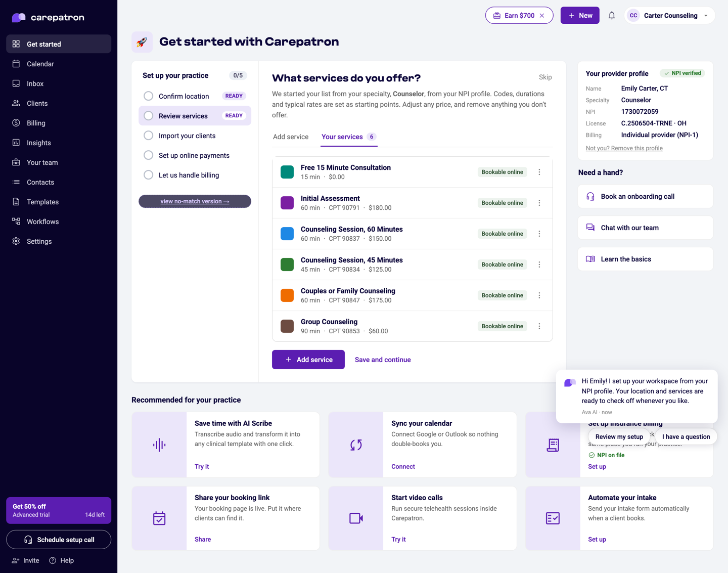Click Your team briefcase icon
This screenshot has height=573, width=728.
click(x=16, y=162)
